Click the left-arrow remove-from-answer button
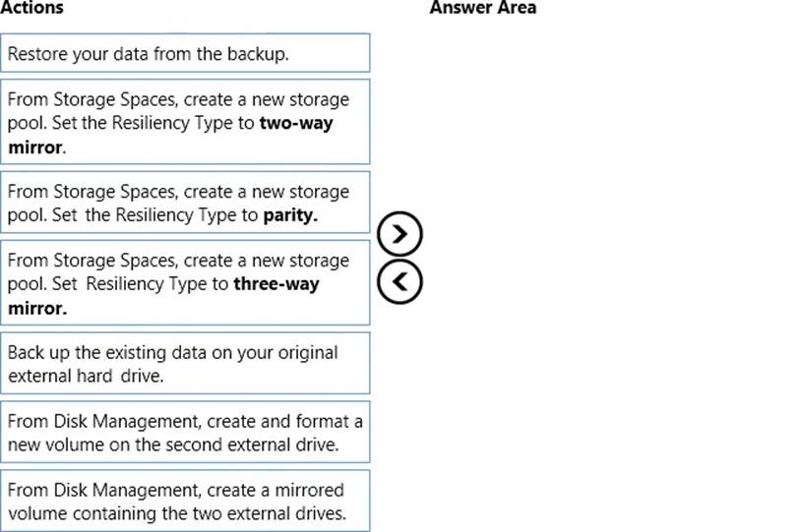 click(400, 281)
